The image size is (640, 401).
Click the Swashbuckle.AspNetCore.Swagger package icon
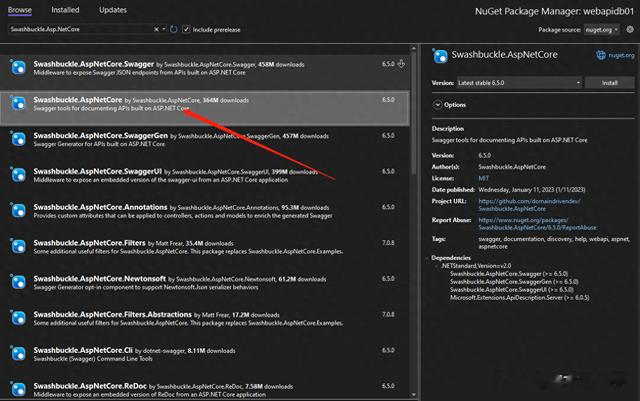(18, 67)
